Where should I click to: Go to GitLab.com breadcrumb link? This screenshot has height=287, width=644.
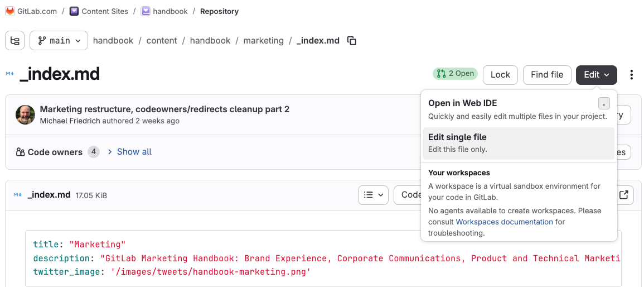37,11
